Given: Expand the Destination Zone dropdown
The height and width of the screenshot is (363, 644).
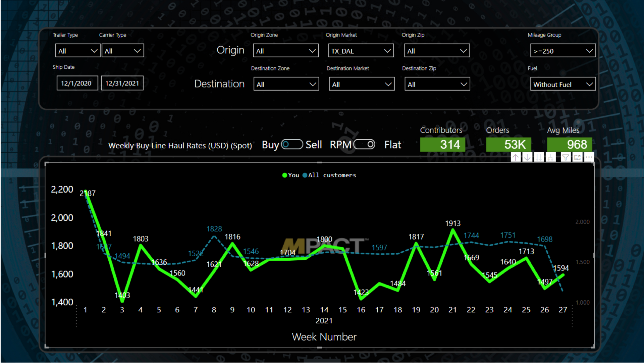Looking at the screenshot, I should tap(286, 85).
